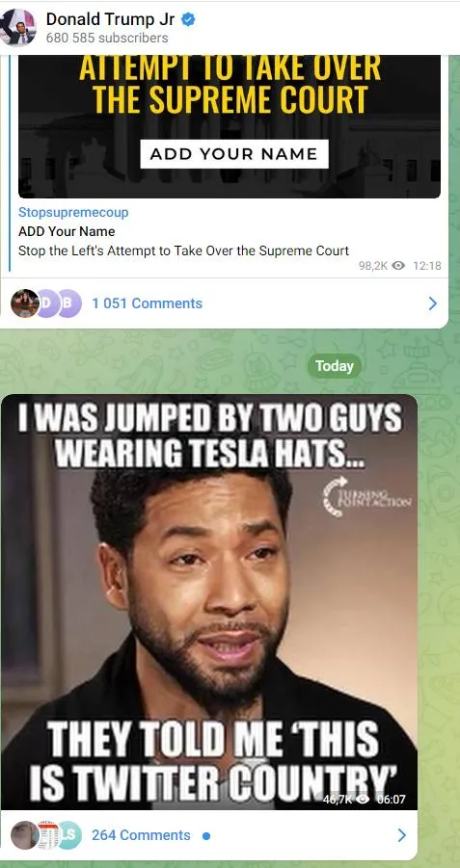Click the eye views icon beside 98,2K
This screenshot has width=460, height=868.
398,266
